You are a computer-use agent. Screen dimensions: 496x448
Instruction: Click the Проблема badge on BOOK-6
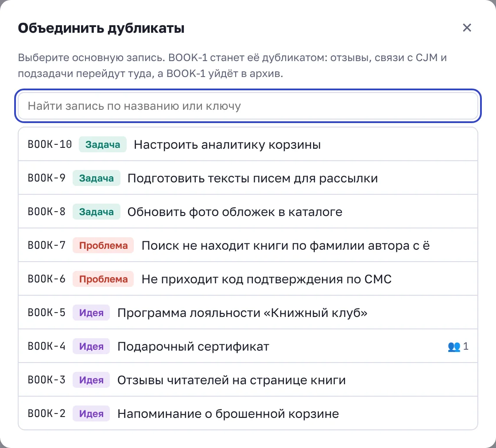(x=104, y=279)
